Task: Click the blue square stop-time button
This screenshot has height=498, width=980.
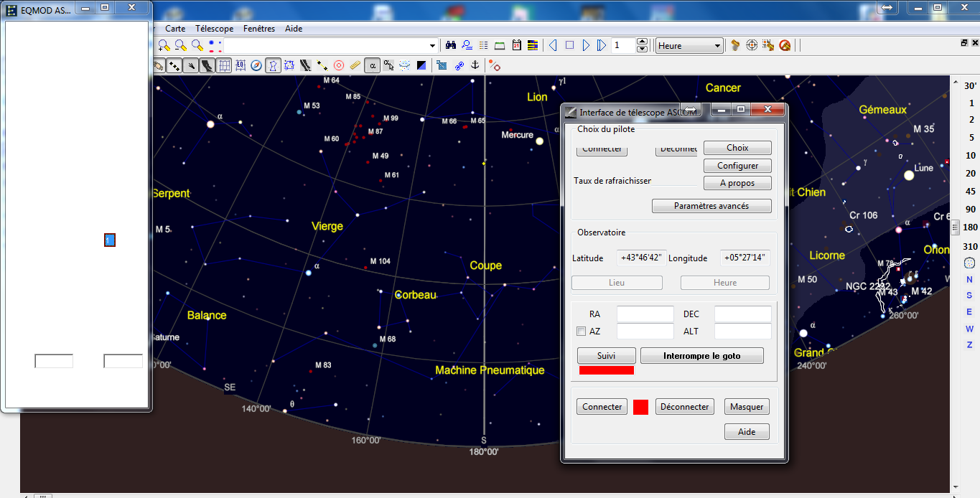Action: coord(569,45)
